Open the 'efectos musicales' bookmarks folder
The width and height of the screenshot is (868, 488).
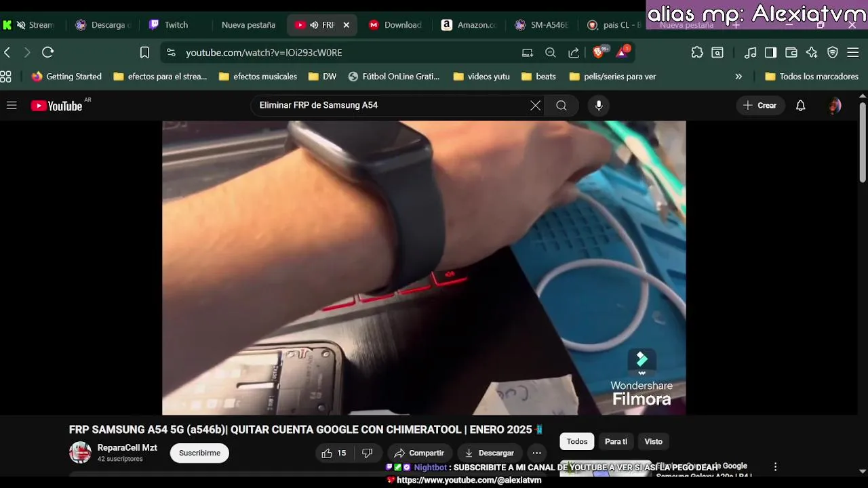coord(258,77)
